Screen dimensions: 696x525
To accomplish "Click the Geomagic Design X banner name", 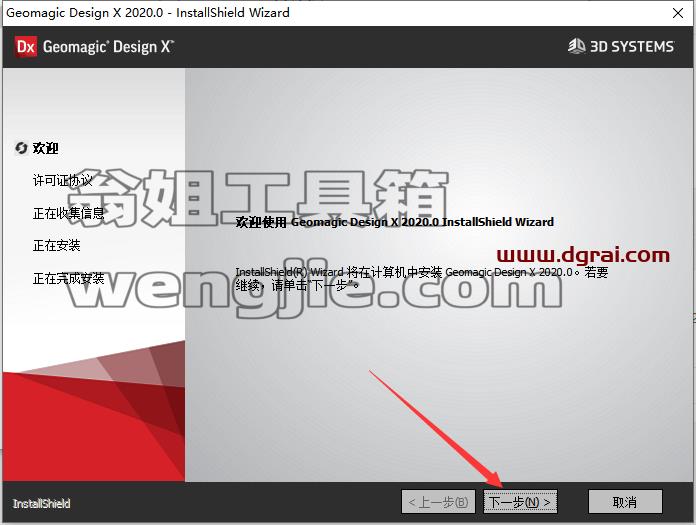I will [108, 47].
